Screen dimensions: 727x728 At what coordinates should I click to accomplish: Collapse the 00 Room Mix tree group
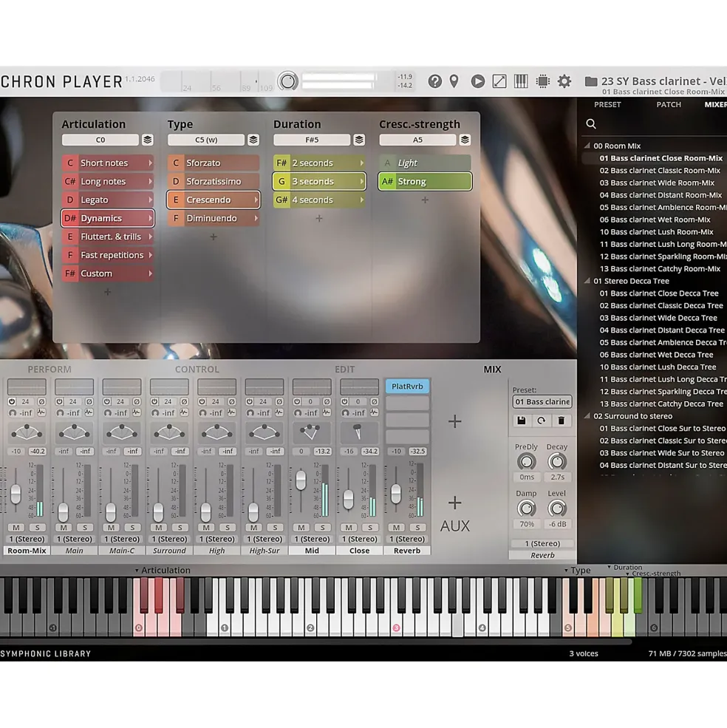click(x=587, y=146)
